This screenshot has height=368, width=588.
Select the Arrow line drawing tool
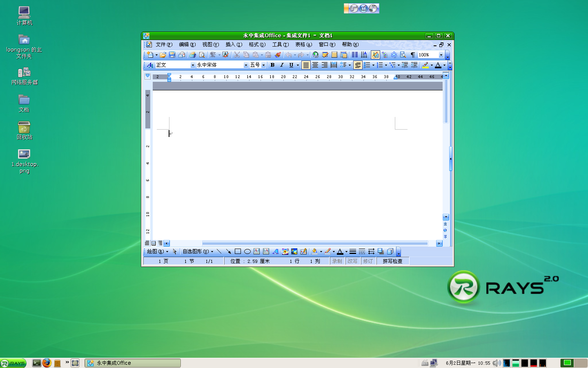pos(228,251)
